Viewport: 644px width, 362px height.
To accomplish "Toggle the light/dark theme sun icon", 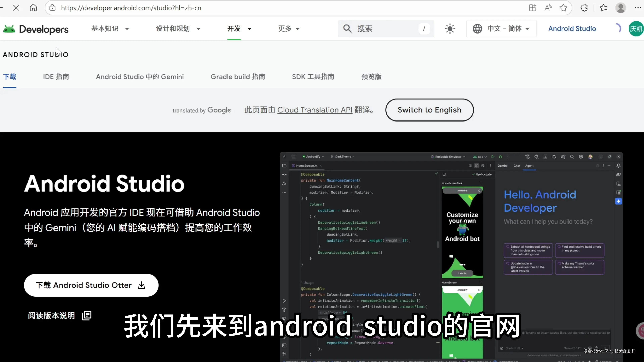I will click(x=450, y=29).
